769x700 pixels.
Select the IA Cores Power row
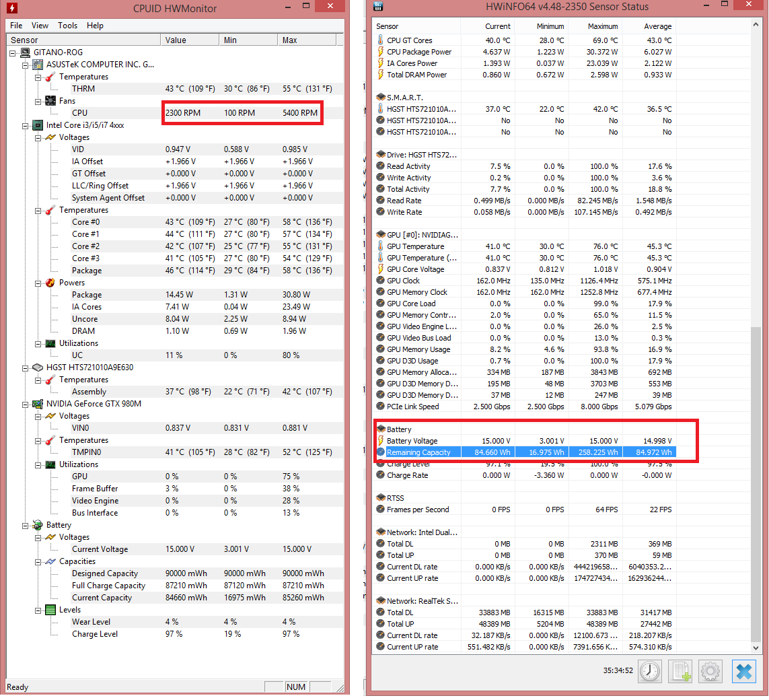(525, 63)
